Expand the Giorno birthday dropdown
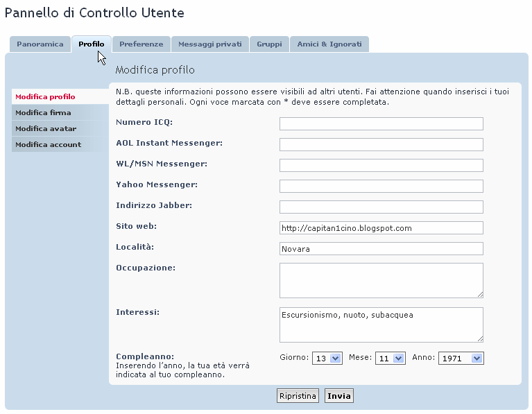Screen dimensions: 532x414 (327, 358)
